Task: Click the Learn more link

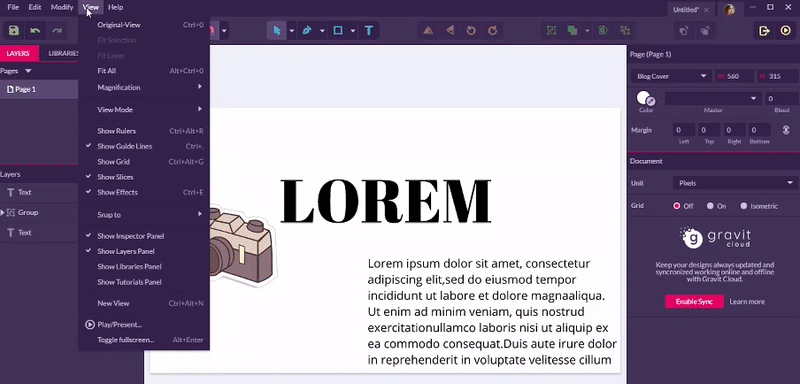Action: coord(747,302)
